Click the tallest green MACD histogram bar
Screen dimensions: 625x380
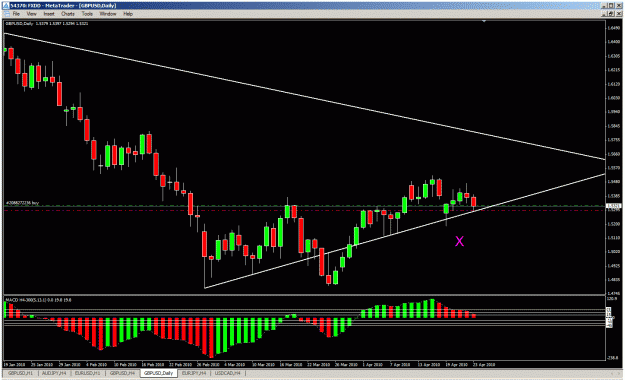432,308
